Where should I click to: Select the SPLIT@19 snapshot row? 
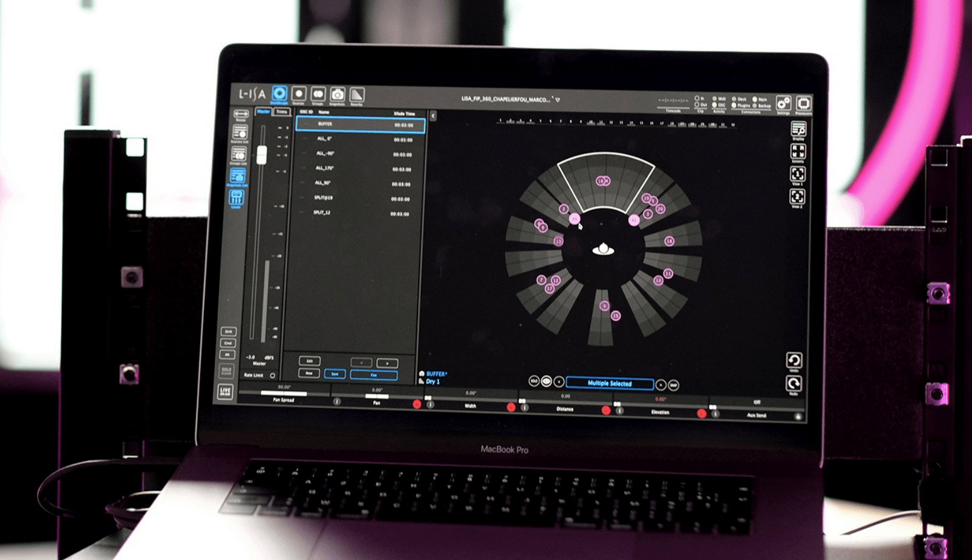point(357,198)
